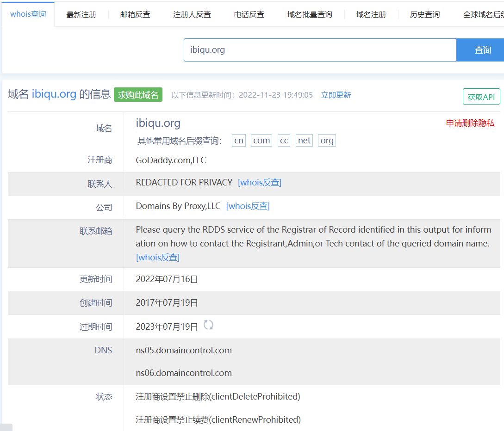Click the red 申请删除隐私 link
The width and height of the screenshot is (504, 431).
(x=470, y=123)
